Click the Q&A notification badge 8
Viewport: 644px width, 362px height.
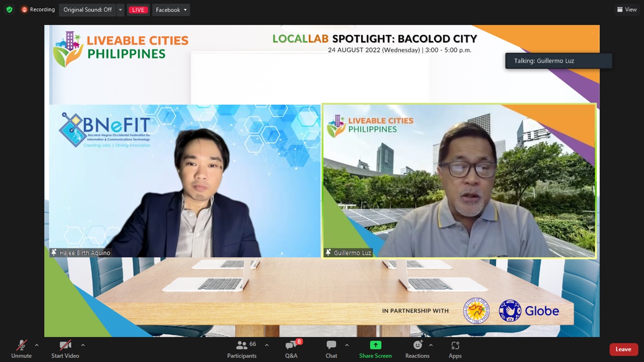click(299, 342)
